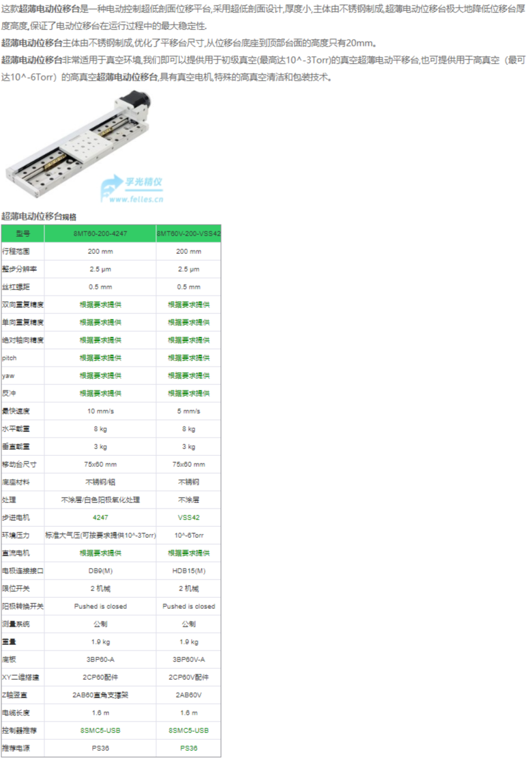Click 根据要求提供 in 单向重复精度 row, 8MT60-200-4247 column
This screenshot has height=761, width=532.
coord(100,322)
